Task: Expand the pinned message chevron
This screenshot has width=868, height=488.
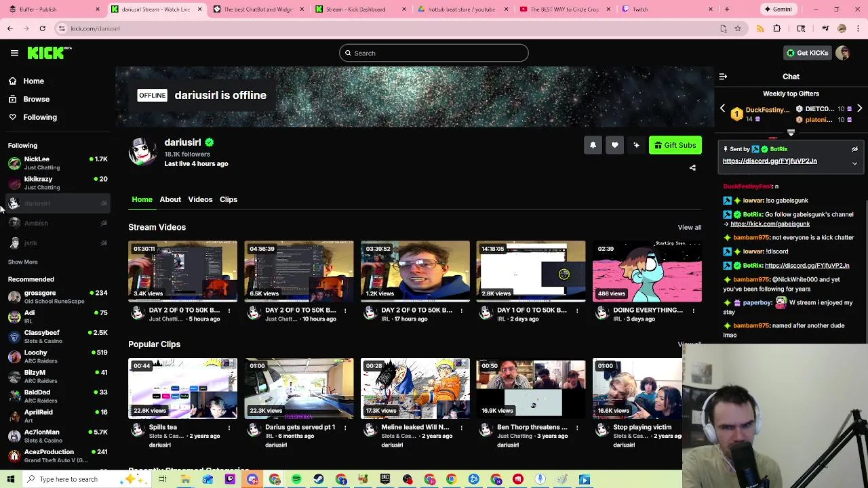Action: pos(854,163)
